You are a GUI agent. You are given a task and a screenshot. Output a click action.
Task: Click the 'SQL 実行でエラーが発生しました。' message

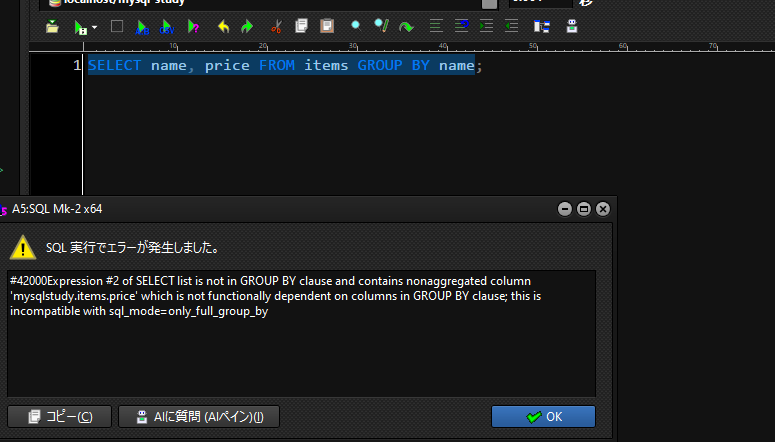(133, 247)
